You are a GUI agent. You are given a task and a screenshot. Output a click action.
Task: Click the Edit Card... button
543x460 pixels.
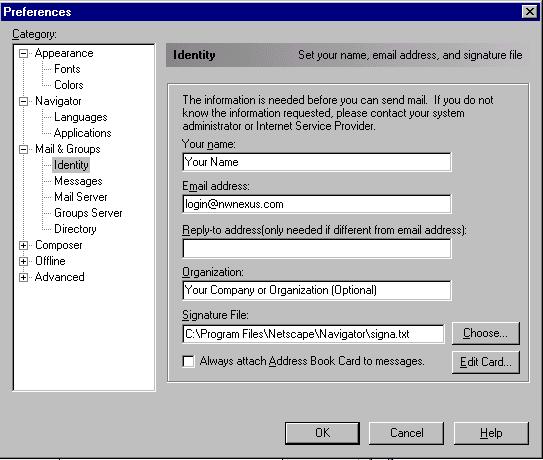[x=486, y=362]
